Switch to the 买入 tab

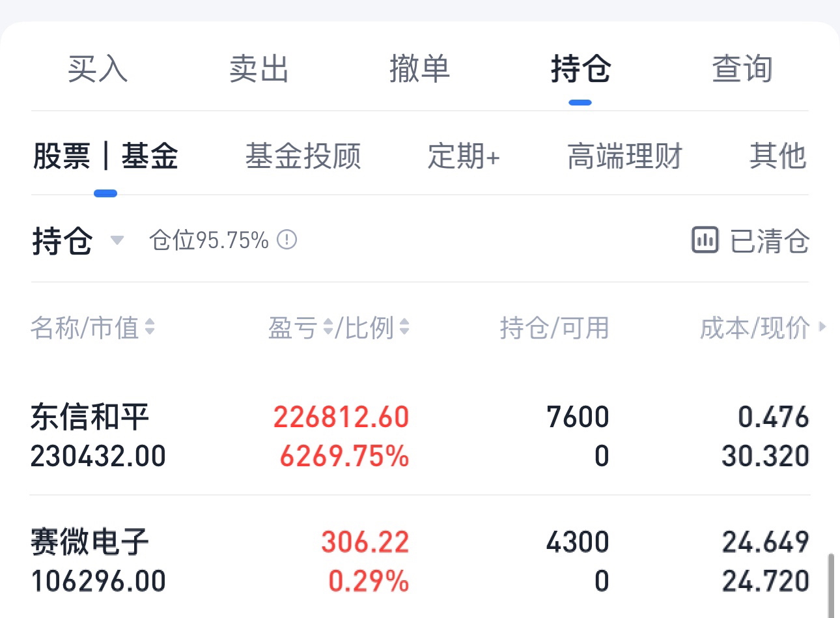pos(98,69)
